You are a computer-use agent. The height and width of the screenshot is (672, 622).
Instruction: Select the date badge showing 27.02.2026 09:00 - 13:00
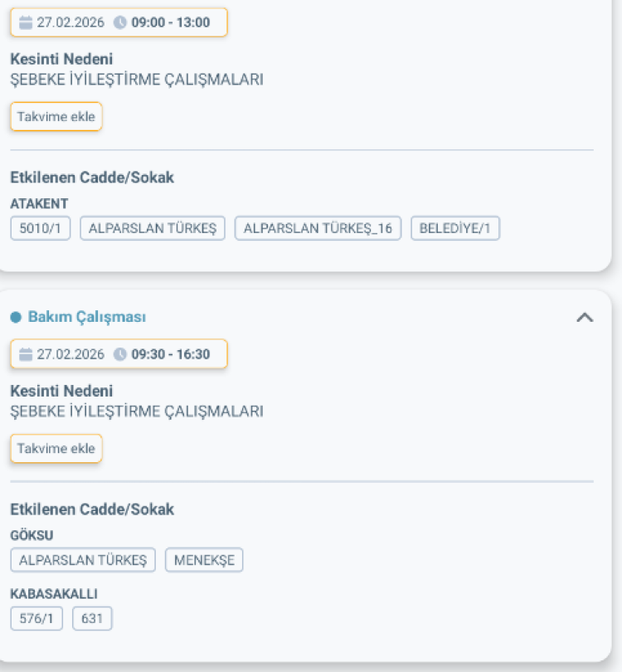[x=119, y=22]
